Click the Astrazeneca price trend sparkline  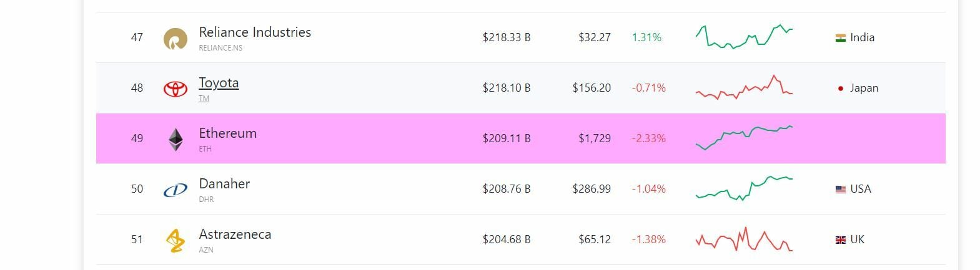(x=744, y=239)
